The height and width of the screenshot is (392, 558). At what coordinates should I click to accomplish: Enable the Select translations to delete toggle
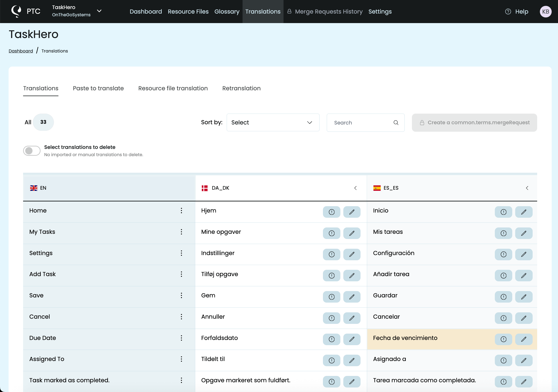click(32, 151)
